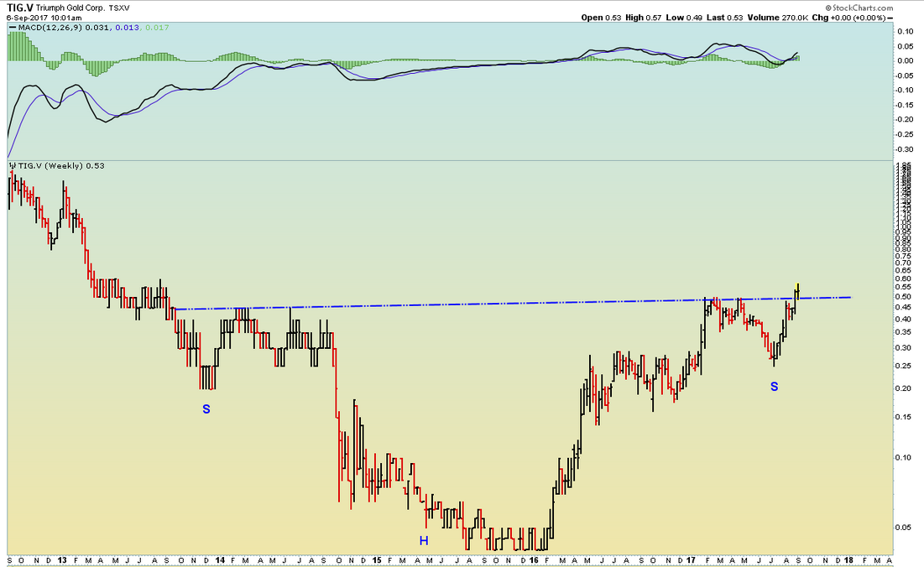Select the year 18 label on the time axis
924x567 pixels.
[848, 560]
